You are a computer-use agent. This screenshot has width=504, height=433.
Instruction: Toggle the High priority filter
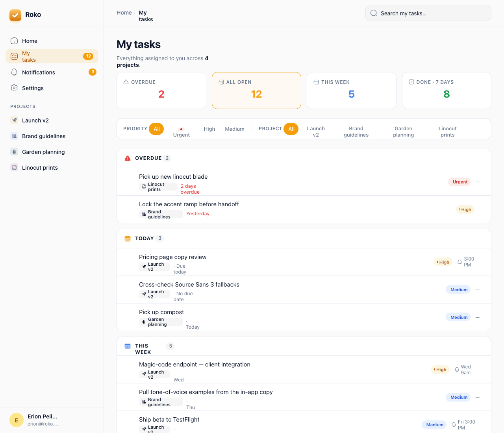(x=209, y=129)
